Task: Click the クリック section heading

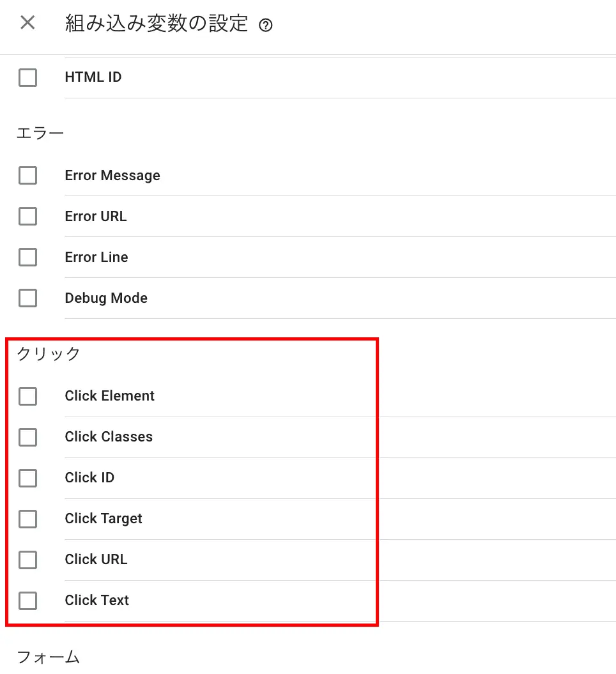Action: tap(49, 354)
